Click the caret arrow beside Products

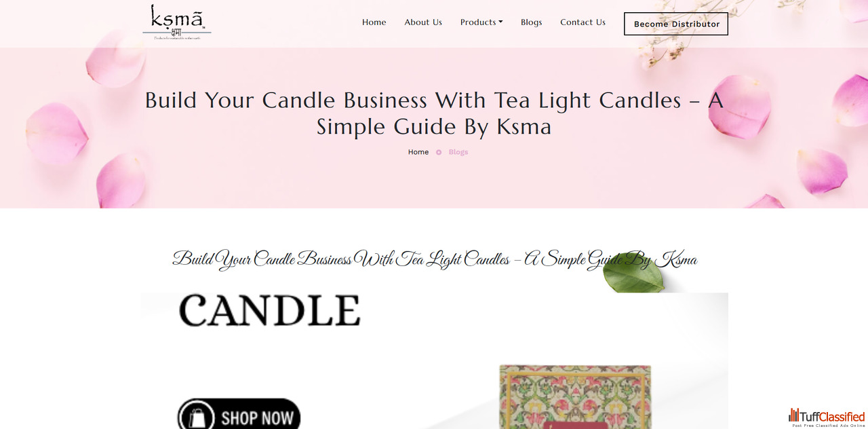pos(500,22)
